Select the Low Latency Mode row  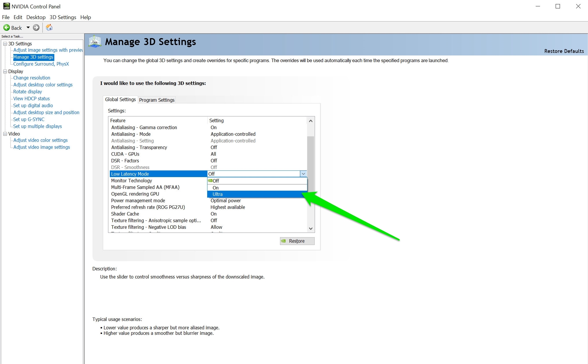coord(158,174)
